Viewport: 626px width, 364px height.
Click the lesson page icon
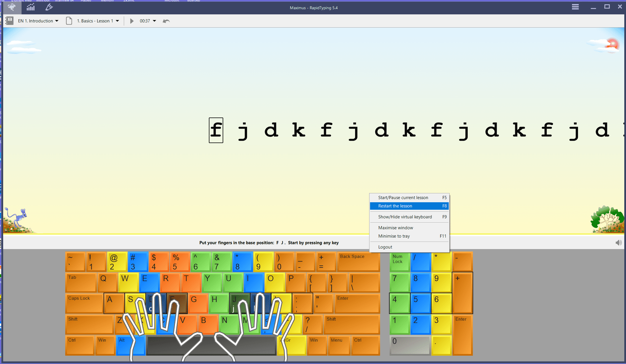[x=69, y=21]
